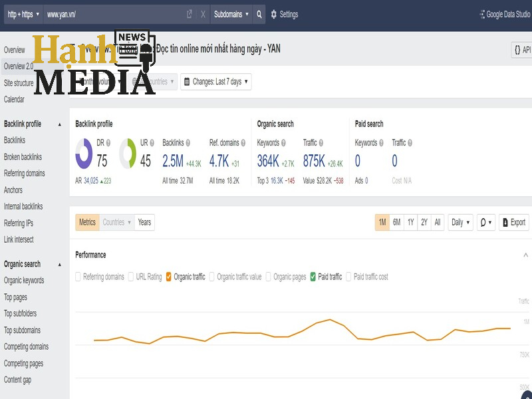Image resolution: width=532 pixels, height=399 pixels.
Task: Open http + https protocol dropdown
Action: coord(23,14)
